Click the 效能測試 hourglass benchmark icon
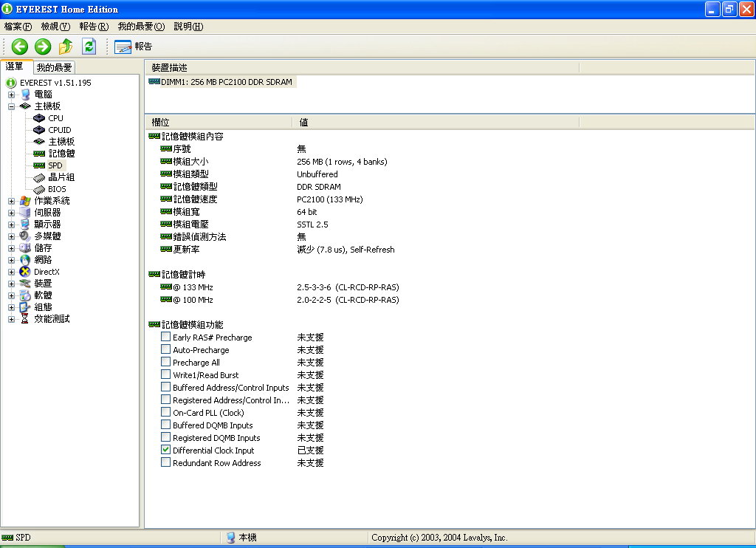 point(25,319)
